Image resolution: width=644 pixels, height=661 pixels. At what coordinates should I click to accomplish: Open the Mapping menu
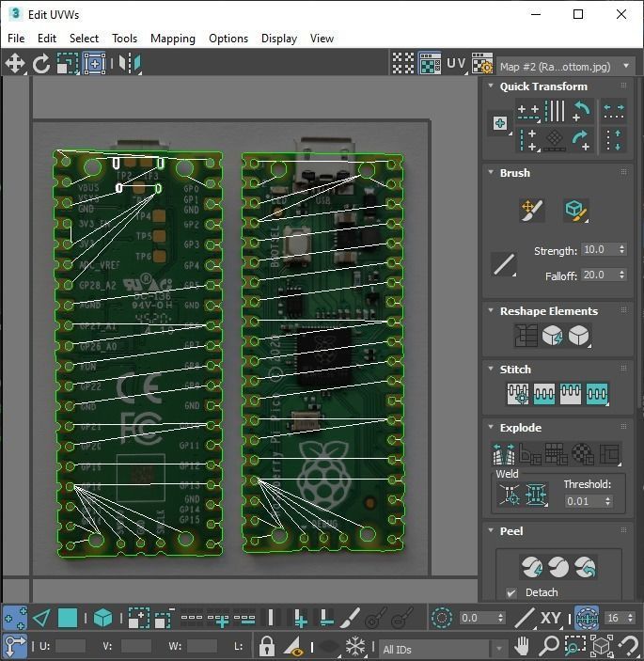coord(173,39)
